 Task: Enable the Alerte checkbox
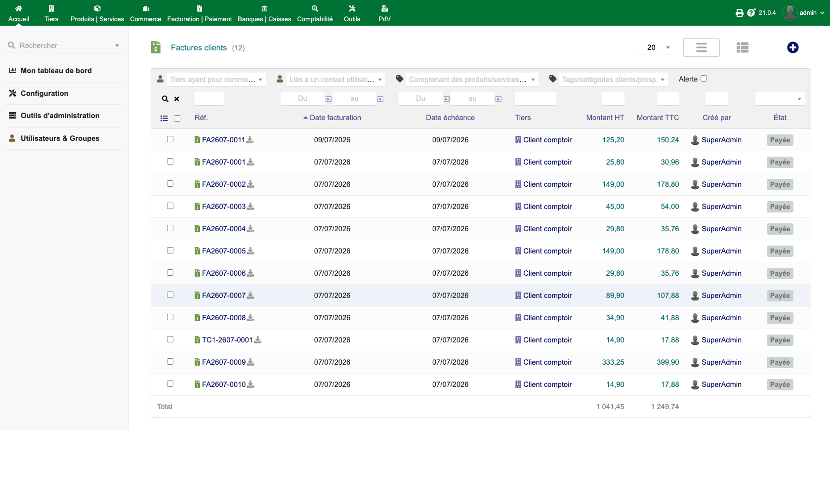point(704,79)
